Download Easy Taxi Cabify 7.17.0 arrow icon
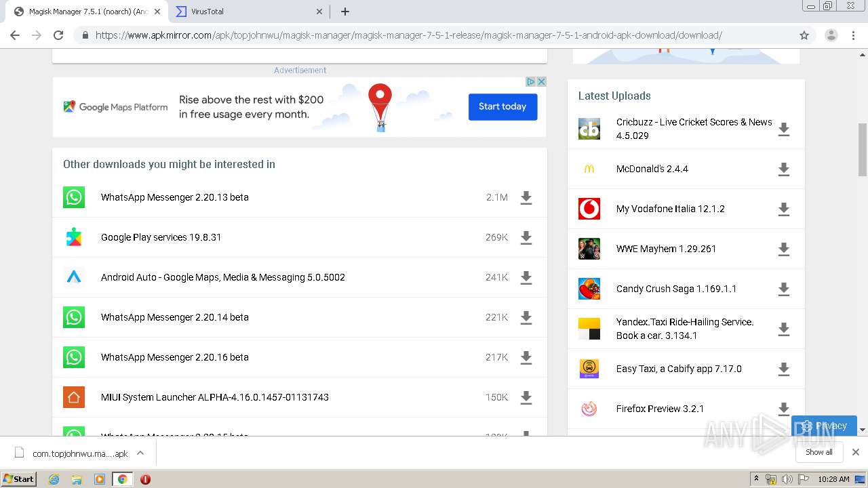 point(783,369)
